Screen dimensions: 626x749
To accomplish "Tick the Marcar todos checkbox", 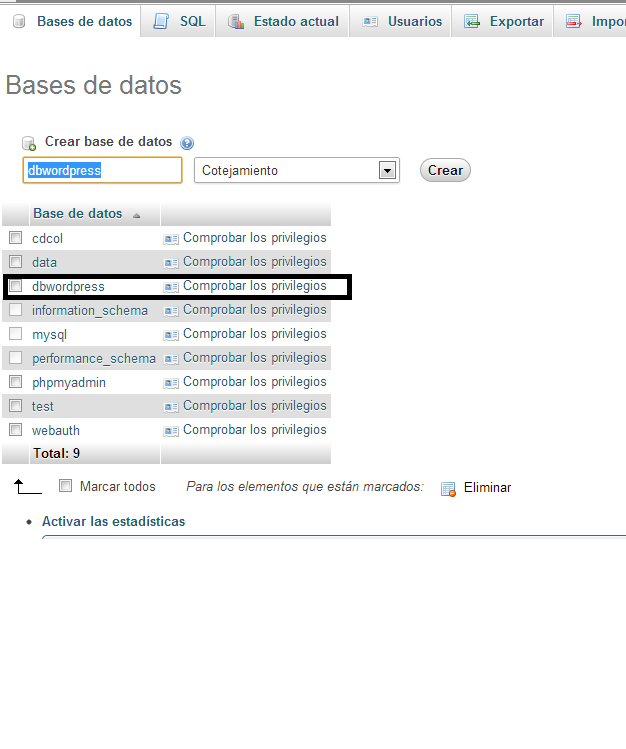I will point(65,486).
